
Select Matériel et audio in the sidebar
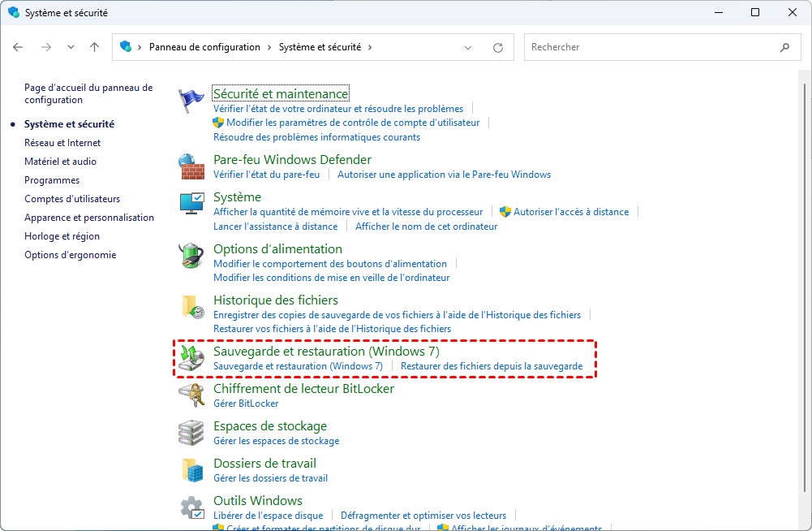coord(60,162)
